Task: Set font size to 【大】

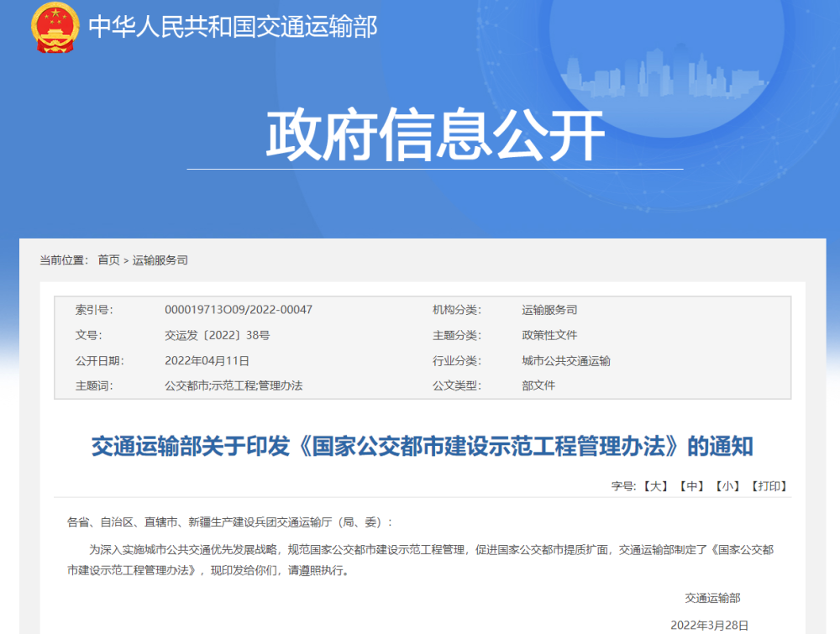Action: pos(655,486)
